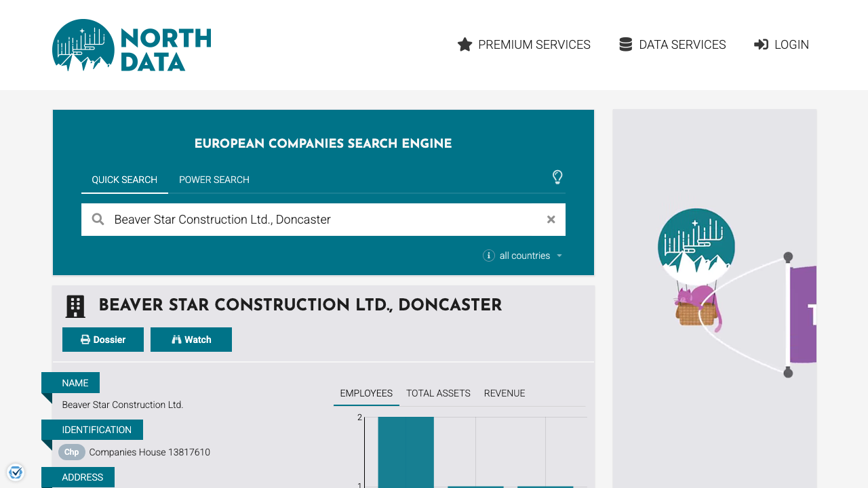Click the star icon next to Premium Services
Image resolution: width=868 pixels, height=488 pixels.
(464, 44)
